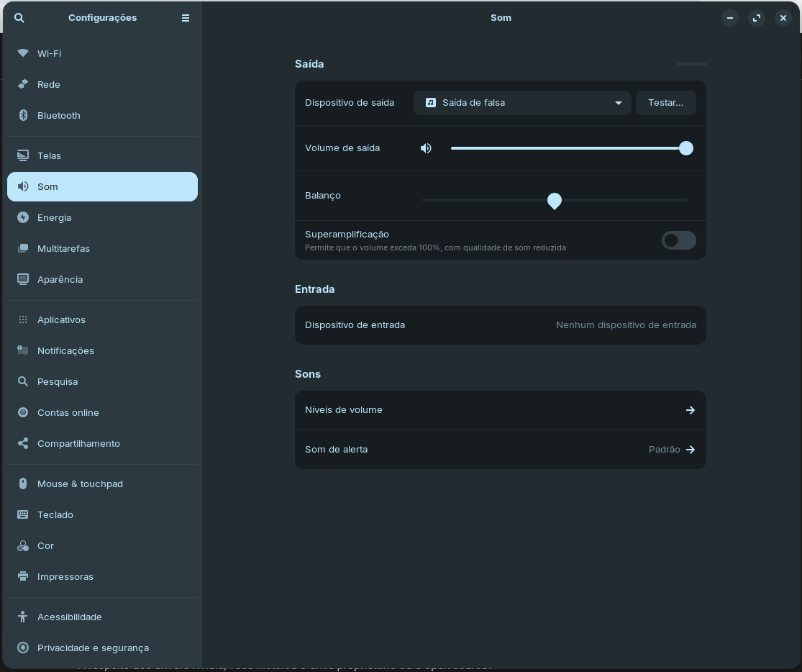
Task: Click the Impressoras printer icon
Action: click(x=23, y=576)
